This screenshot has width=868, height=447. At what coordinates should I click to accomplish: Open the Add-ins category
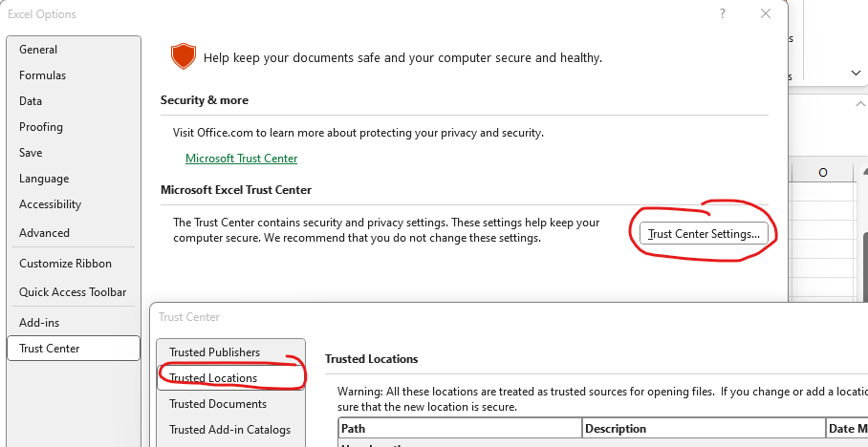74,323
